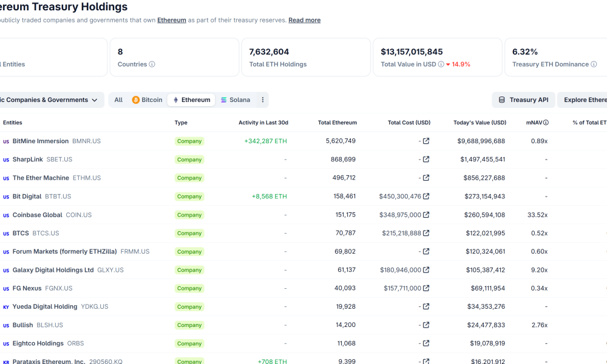Viewport: 607px width, 364px height.
Task: Open Forum Markets external link icon
Action: (x=426, y=251)
